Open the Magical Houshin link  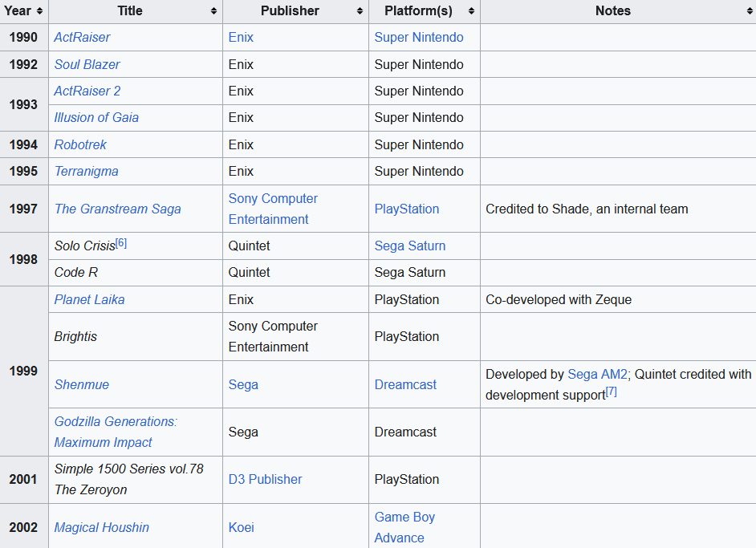(102, 527)
